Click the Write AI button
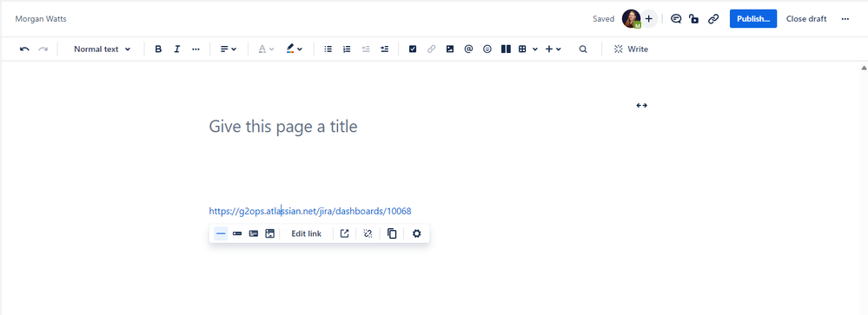 [x=631, y=49]
